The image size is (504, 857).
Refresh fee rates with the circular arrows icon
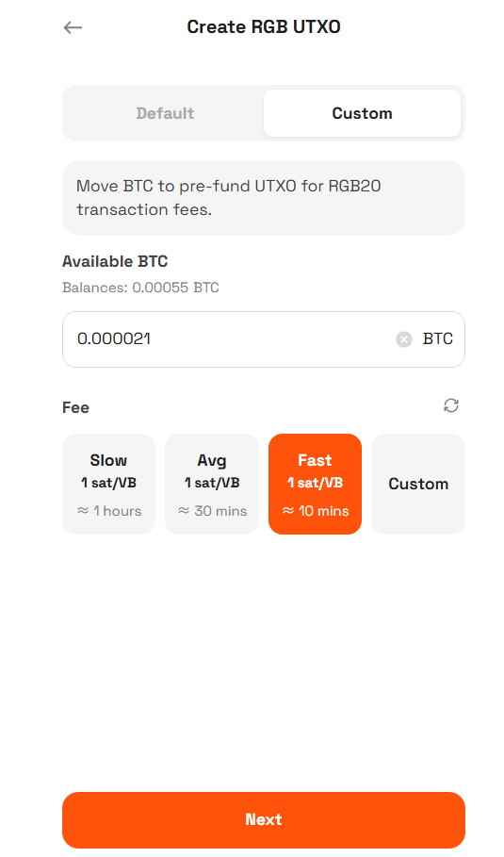point(451,405)
